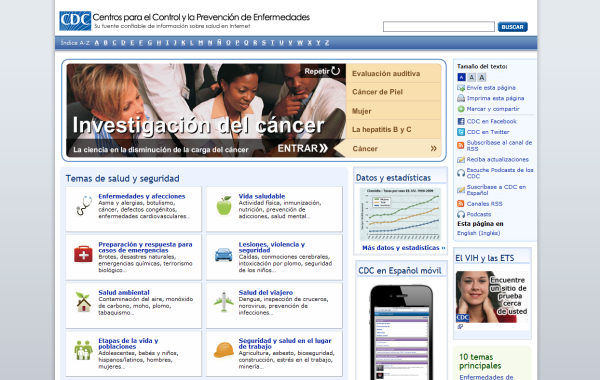Select La hepatitis B y C banner tab
Viewport: 600px width, 380px height.
pyautogui.click(x=394, y=129)
